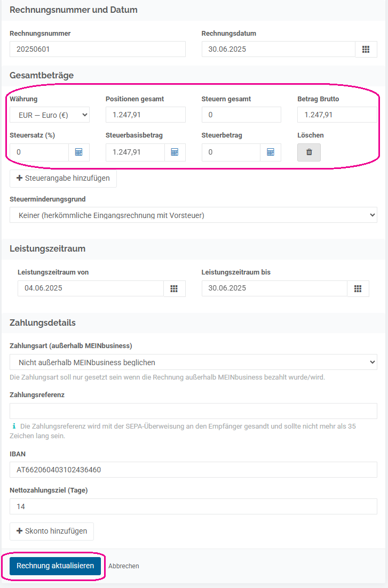
Task: Open the Zahlungsart dropdown
Action: pyautogui.click(x=193, y=363)
